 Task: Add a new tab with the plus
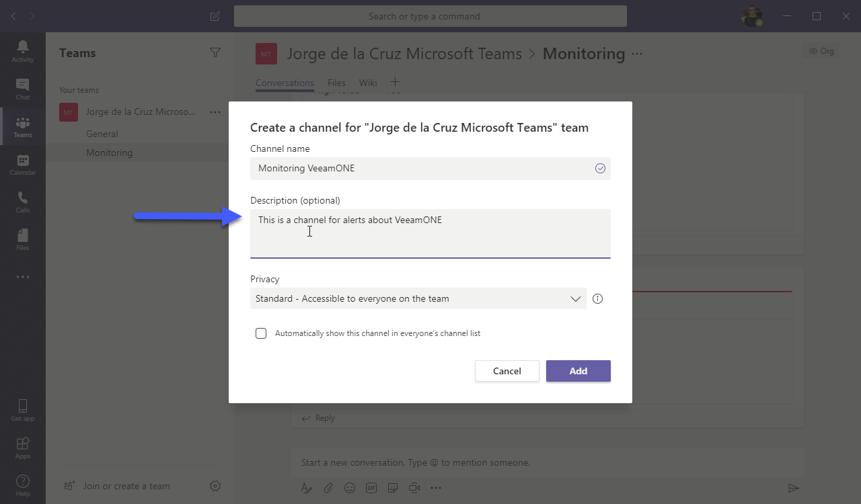coord(395,82)
